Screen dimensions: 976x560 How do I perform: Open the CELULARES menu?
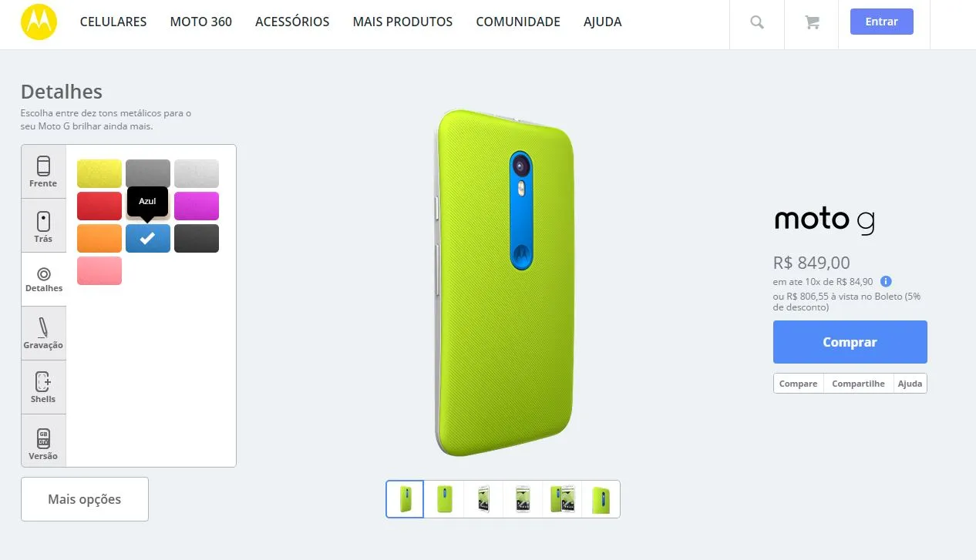(x=113, y=22)
